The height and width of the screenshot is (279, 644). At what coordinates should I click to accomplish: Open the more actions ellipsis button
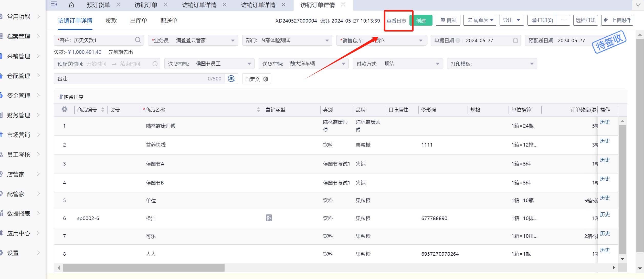(x=564, y=20)
